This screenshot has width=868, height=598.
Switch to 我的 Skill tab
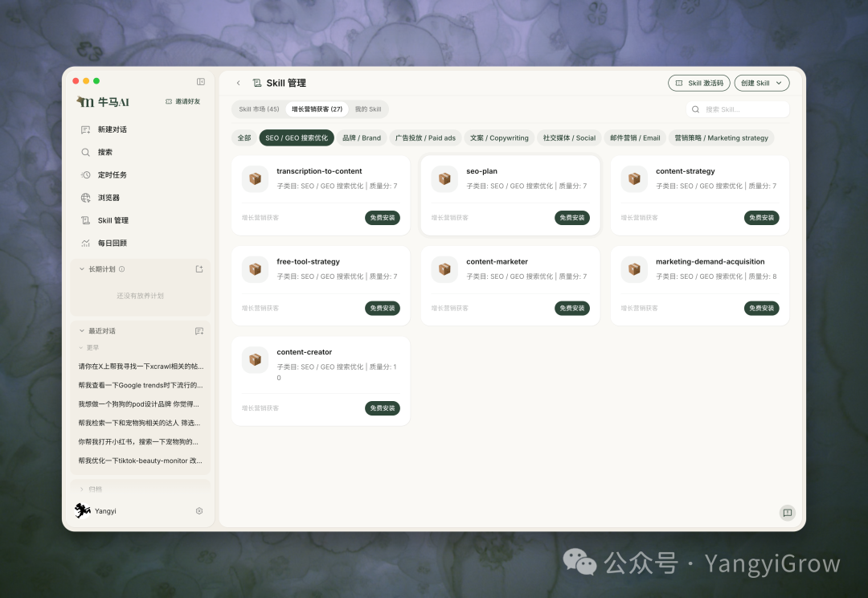[x=368, y=109]
